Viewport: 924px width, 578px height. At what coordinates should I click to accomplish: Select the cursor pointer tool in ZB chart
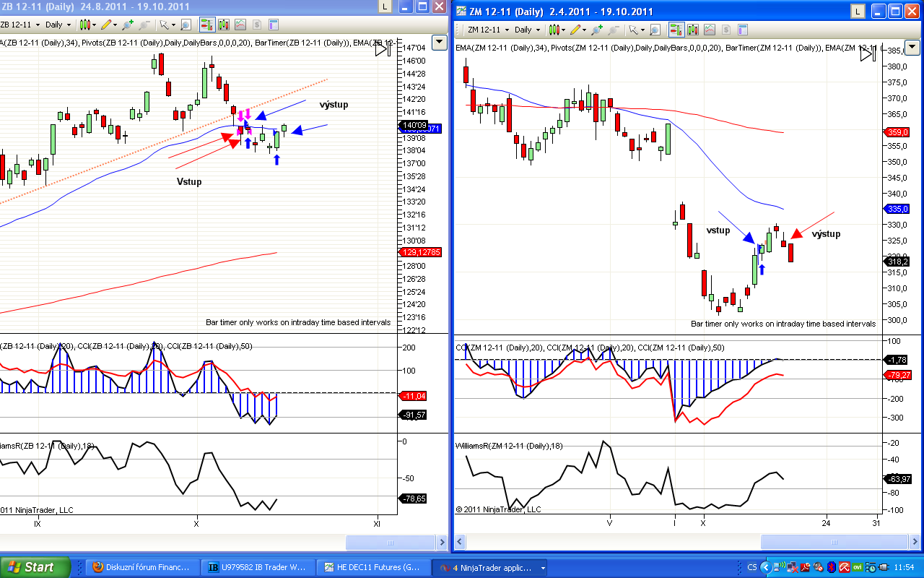point(164,25)
